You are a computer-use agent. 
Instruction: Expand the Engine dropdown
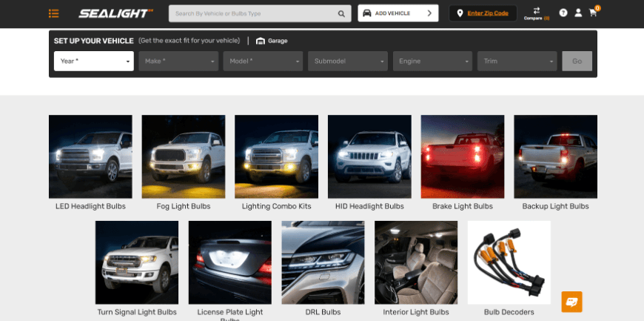click(432, 61)
